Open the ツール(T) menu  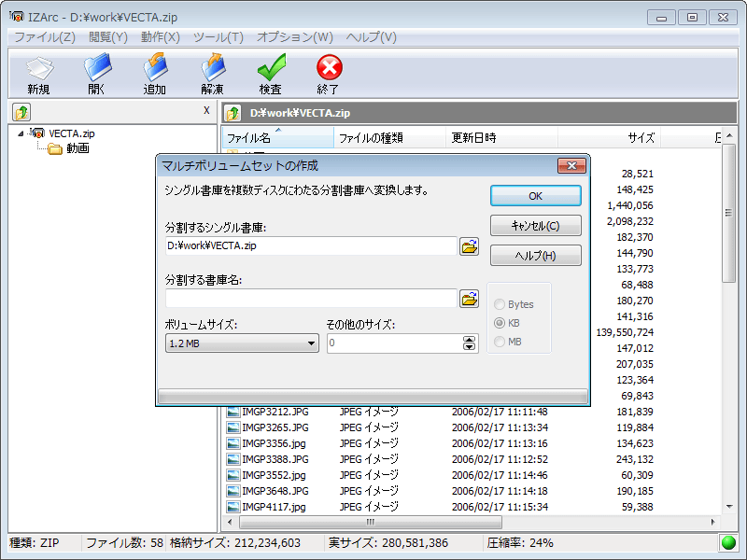click(x=218, y=37)
